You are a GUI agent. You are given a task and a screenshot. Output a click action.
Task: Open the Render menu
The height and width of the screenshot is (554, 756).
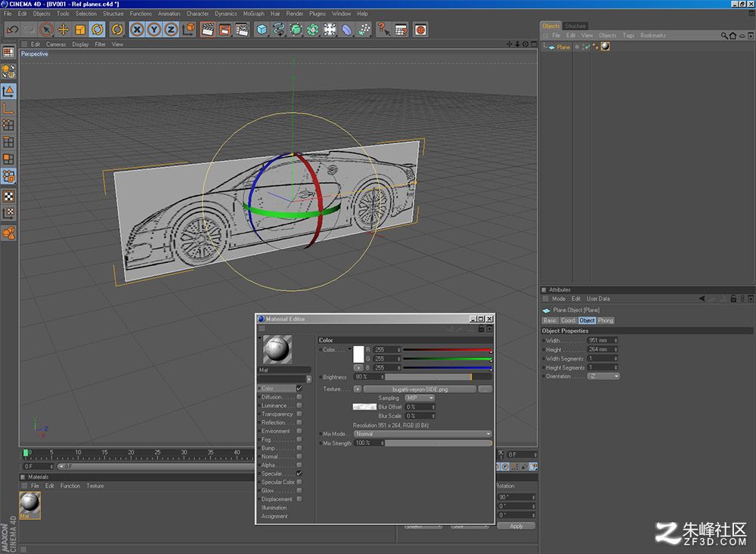(x=294, y=14)
